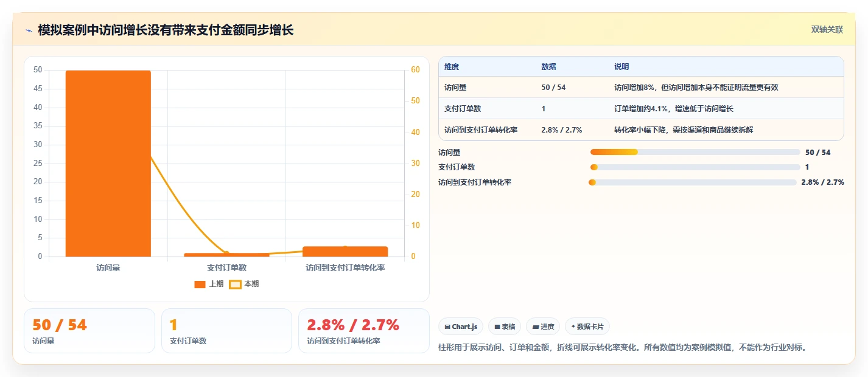Screen dimensions: 868x377
Task: Click the 访问到支付订单转化率 table row label
Action: pyautogui.click(x=481, y=130)
